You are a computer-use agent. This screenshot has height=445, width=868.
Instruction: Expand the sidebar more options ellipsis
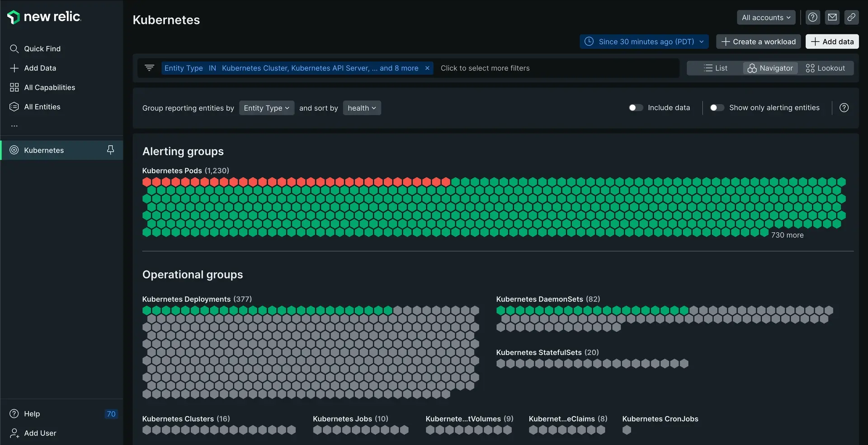pos(14,126)
